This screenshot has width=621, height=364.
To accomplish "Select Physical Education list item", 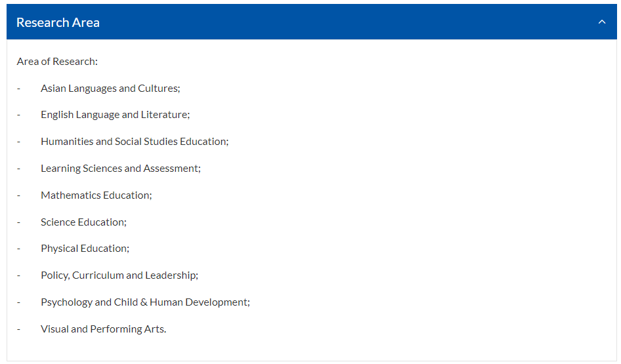I will [85, 249].
